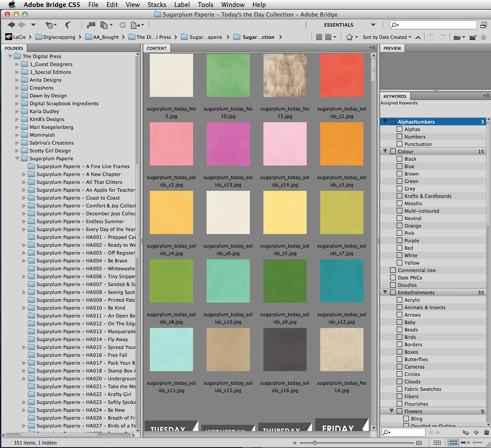Select the Folders panel tab
This screenshot has height=448, width=491.
14,48
